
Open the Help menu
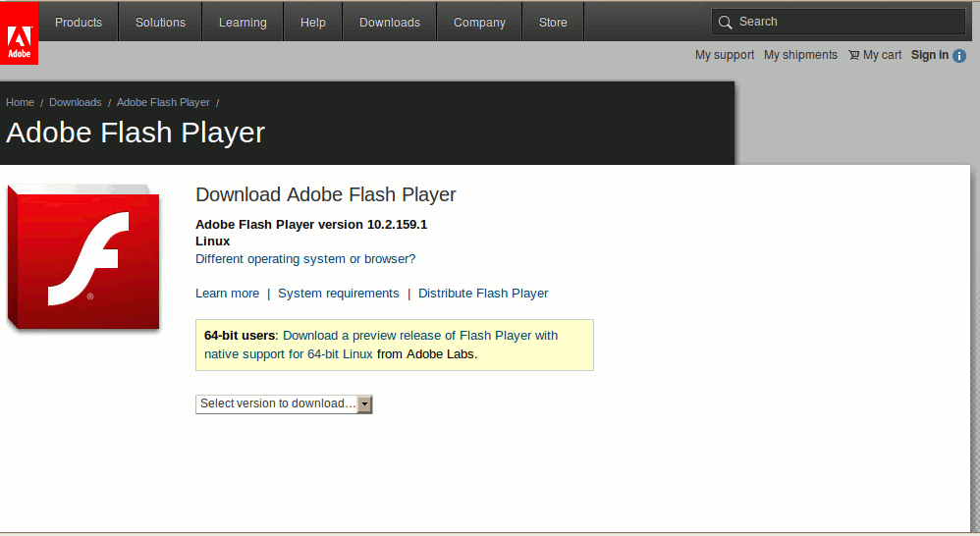pyautogui.click(x=313, y=22)
